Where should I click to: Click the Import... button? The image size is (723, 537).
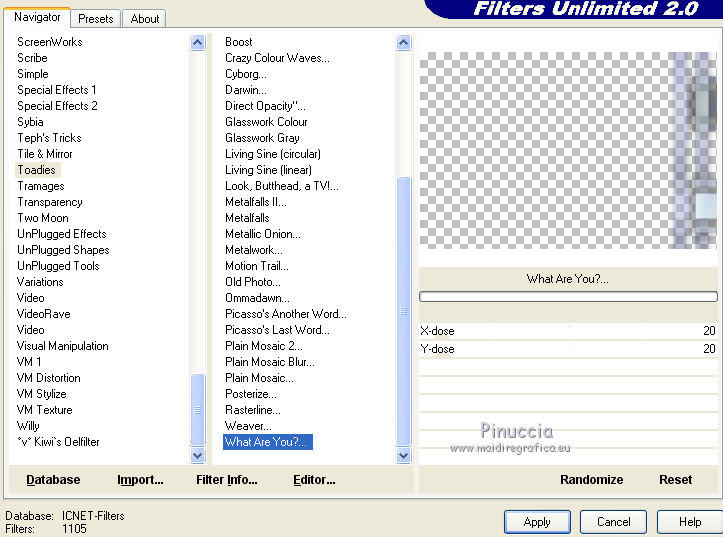click(x=140, y=480)
